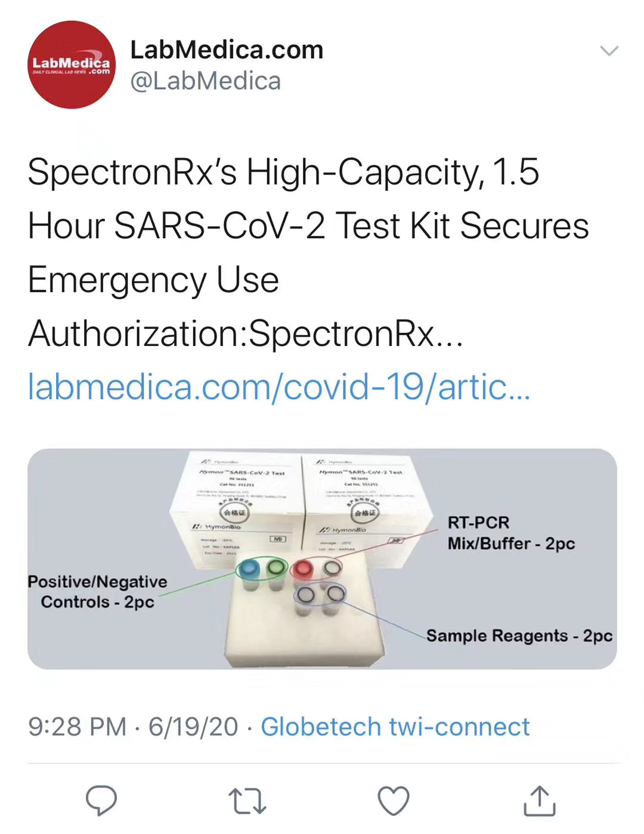This screenshot has height=834, width=644.
Task: Tap the @LabMedica handle
Action: (x=205, y=81)
